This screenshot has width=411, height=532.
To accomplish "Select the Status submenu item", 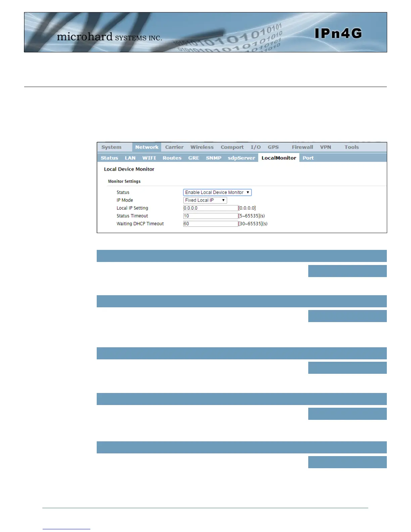I will pyautogui.click(x=109, y=158).
